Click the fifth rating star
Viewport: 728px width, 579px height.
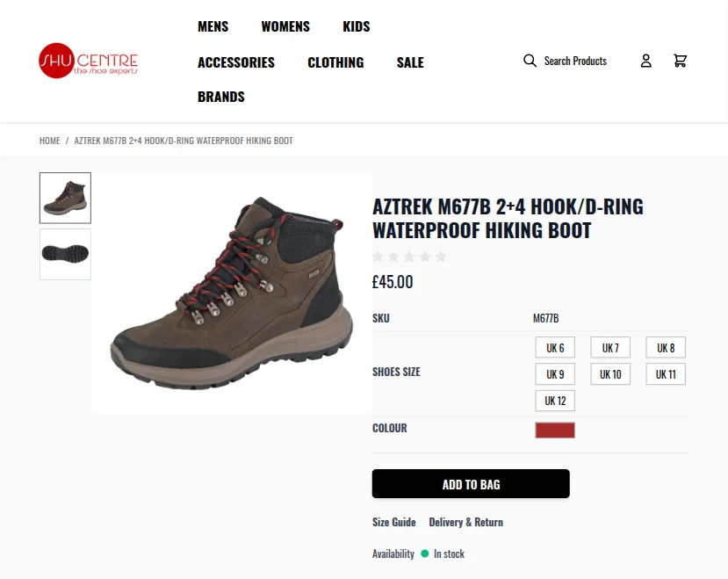pos(440,257)
